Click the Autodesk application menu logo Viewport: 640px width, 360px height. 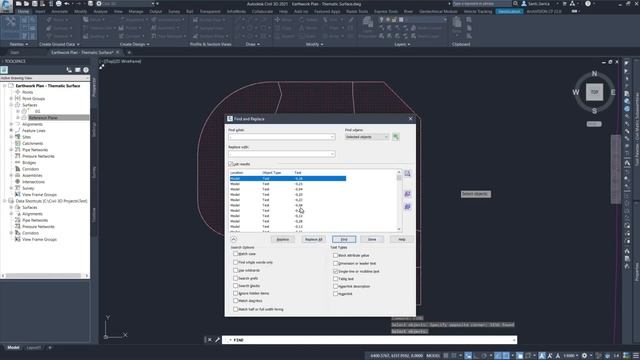pos(6,6)
